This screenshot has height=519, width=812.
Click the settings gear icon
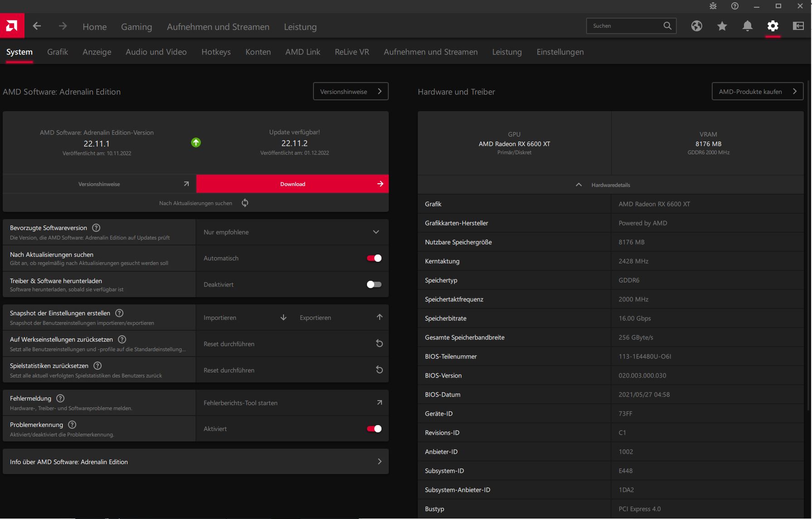(x=773, y=26)
